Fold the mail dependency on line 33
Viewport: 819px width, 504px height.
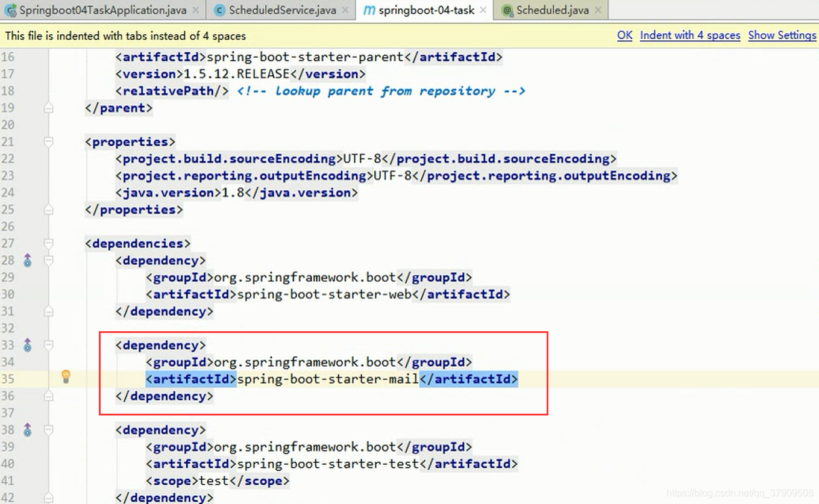48,346
